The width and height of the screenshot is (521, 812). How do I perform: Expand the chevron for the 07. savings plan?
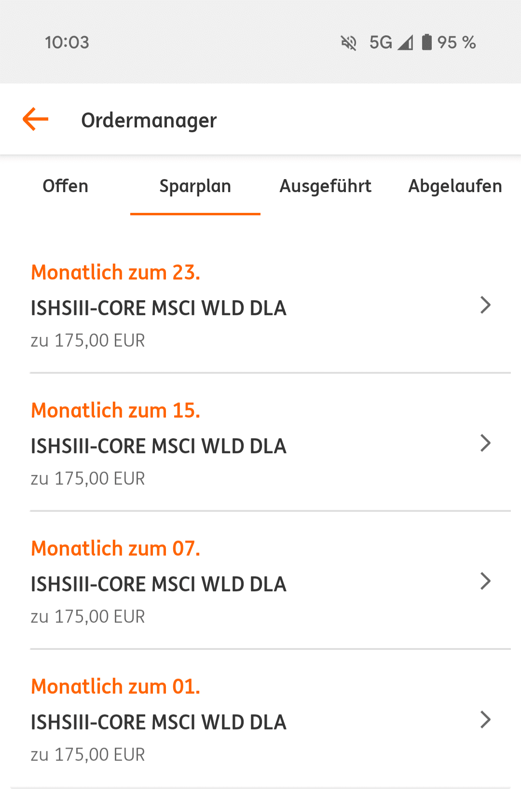(x=485, y=581)
